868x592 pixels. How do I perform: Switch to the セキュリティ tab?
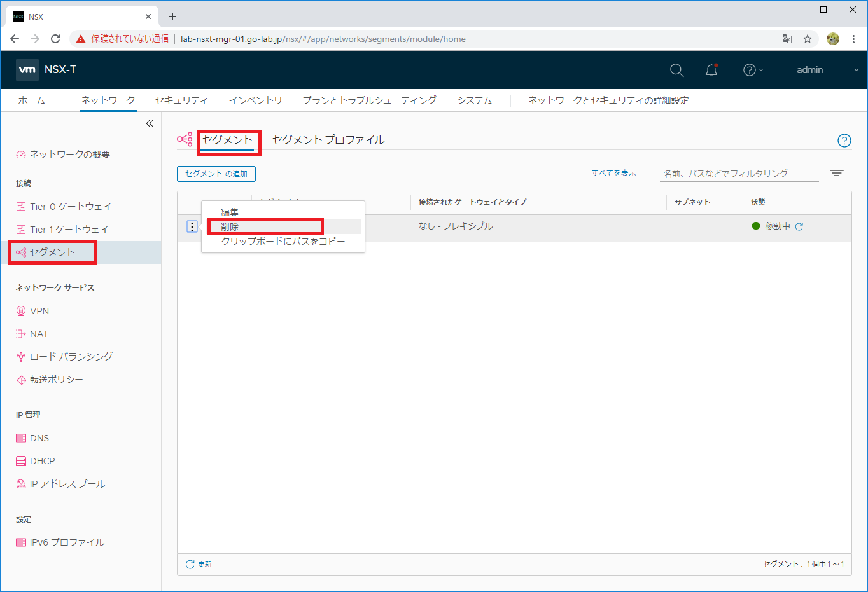(x=181, y=100)
